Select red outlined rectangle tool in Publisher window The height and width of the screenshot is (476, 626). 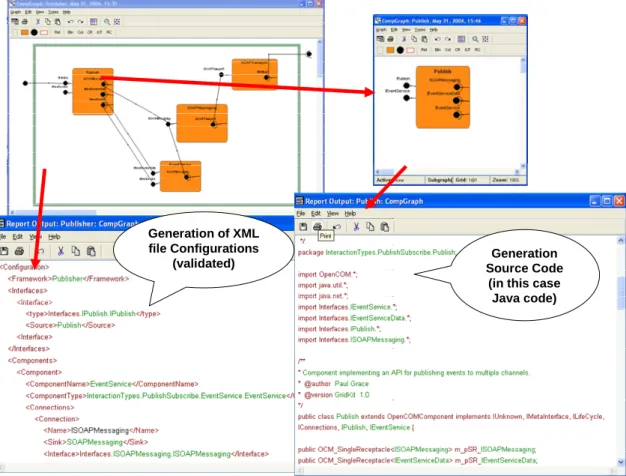(44, 32)
